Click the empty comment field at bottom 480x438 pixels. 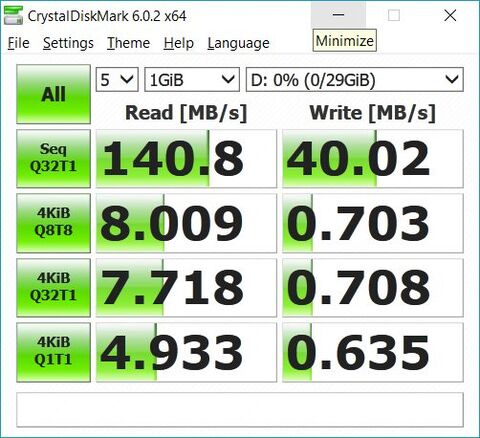click(240, 410)
